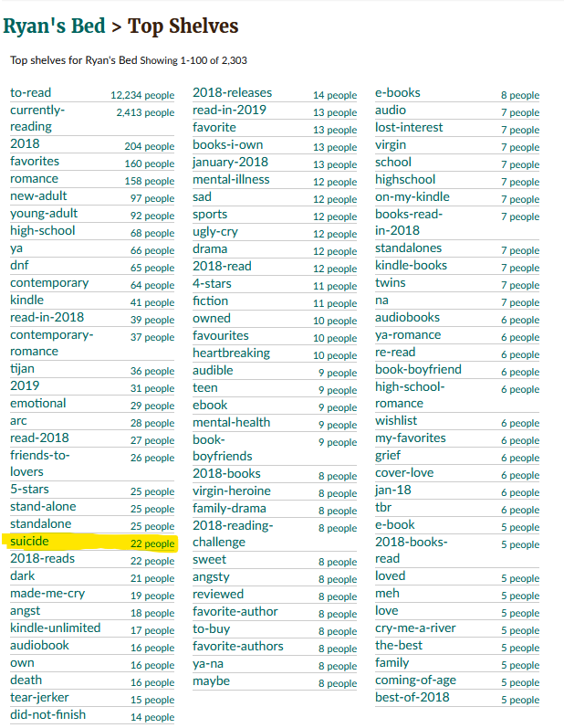Open the to-read shelf link
The image size is (564, 728).
coord(31,93)
